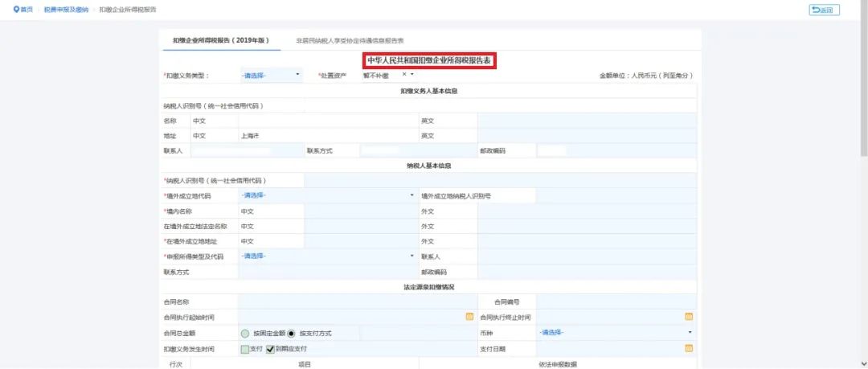Expand the 处置资产 dropdown arrow
The image size is (868, 369).
(411, 74)
